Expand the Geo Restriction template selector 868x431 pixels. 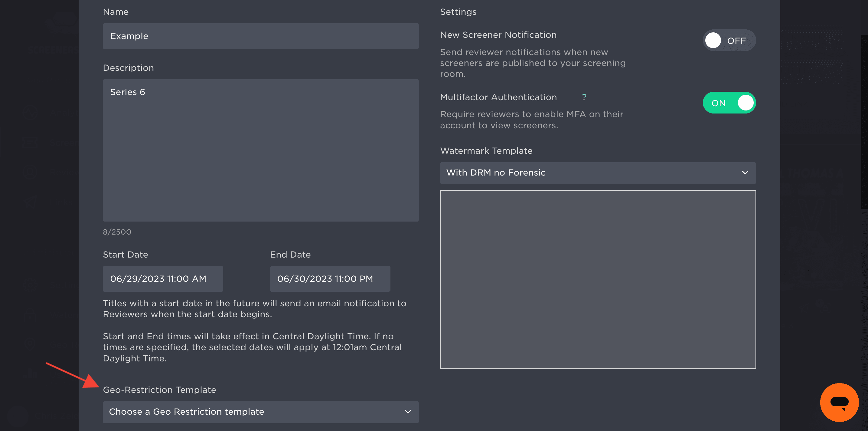[260, 412]
